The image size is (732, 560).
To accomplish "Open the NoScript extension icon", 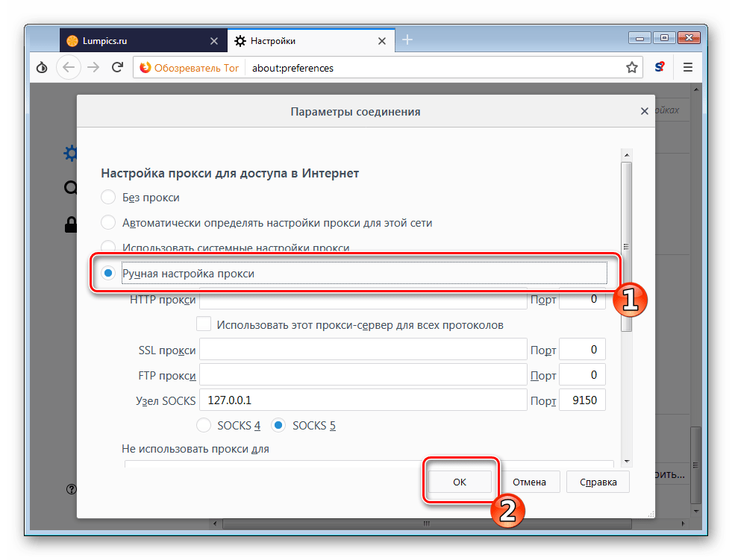I will click(x=660, y=68).
